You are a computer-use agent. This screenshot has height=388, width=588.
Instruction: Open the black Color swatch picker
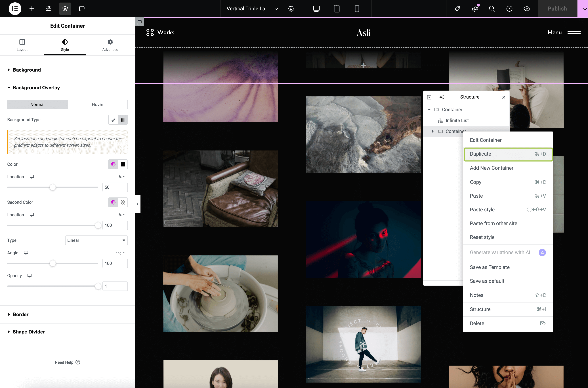point(123,164)
